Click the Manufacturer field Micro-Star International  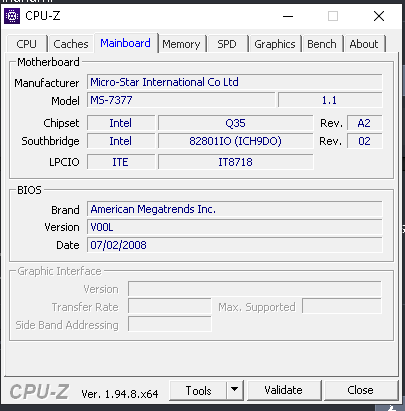tap(235, 82)
